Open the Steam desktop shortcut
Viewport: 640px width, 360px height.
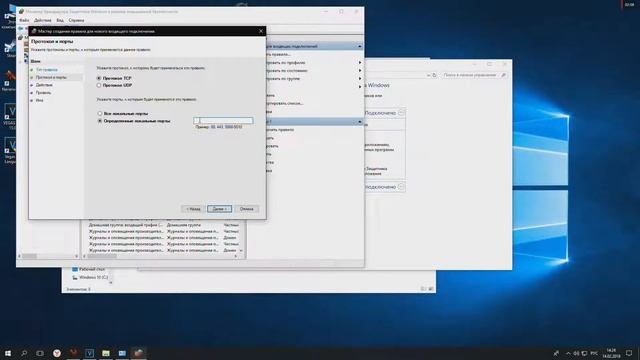click(x=10, y=50)
